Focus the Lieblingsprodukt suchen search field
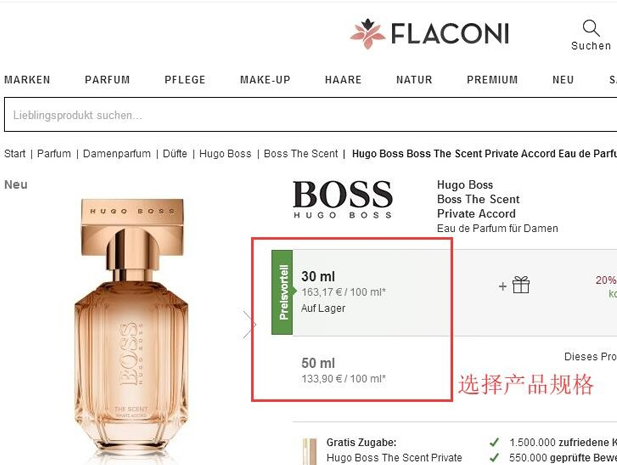 tap(310, 115)
